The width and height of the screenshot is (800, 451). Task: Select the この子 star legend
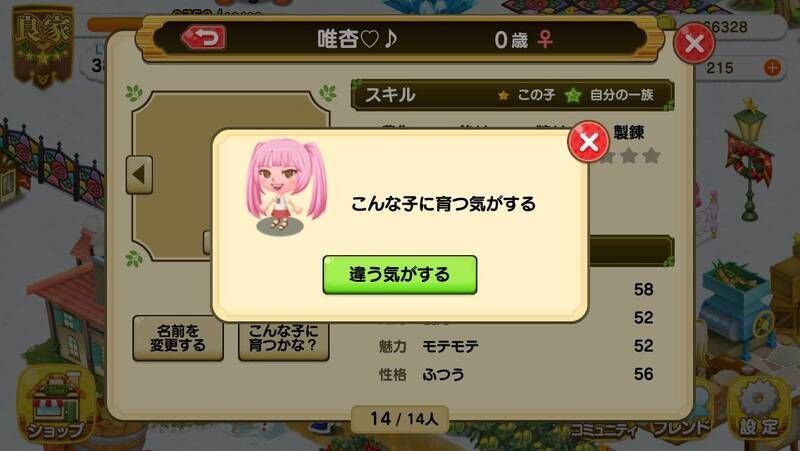pyautogui.click(x=528, y=95)
